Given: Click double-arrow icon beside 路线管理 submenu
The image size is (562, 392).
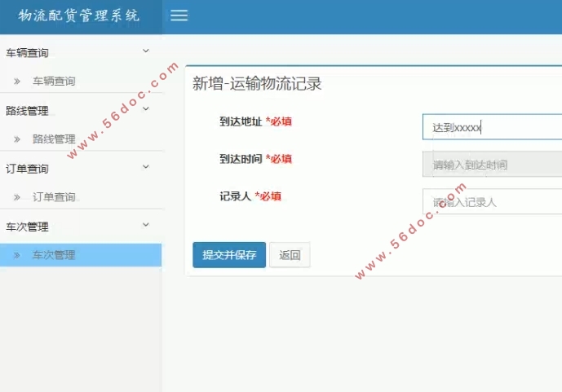Looking at the screenshot, I should click(17, 139).
